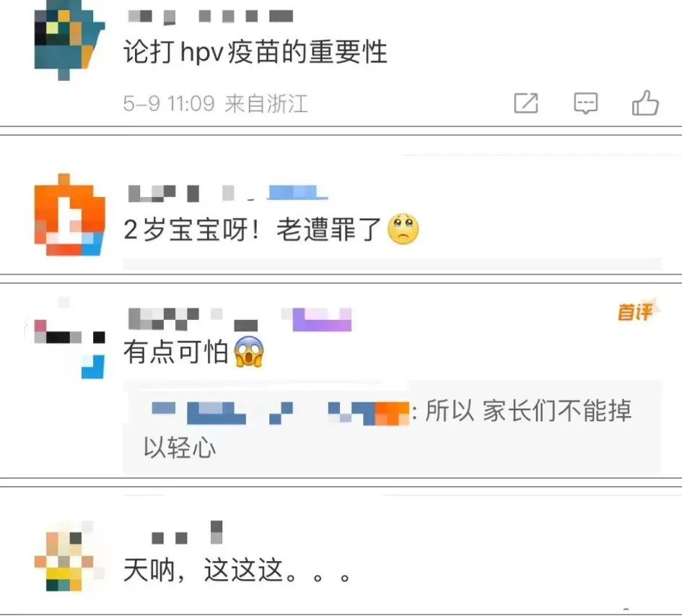Tap the blue badge beside the second commenter's name
The width and height of the screenshot is (682, 616).
[297, 192]
